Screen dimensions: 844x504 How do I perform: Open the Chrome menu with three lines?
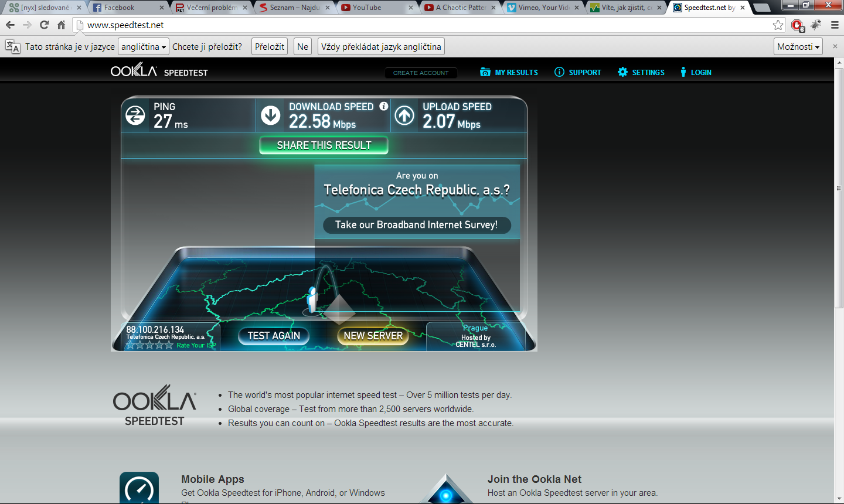point(835,25)
